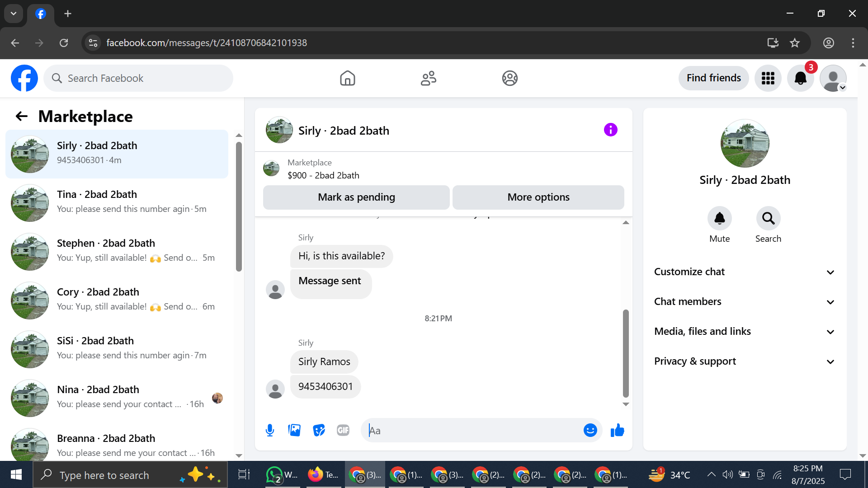Click Mark as pending button
Screen dimensions: 868x488
356,197
